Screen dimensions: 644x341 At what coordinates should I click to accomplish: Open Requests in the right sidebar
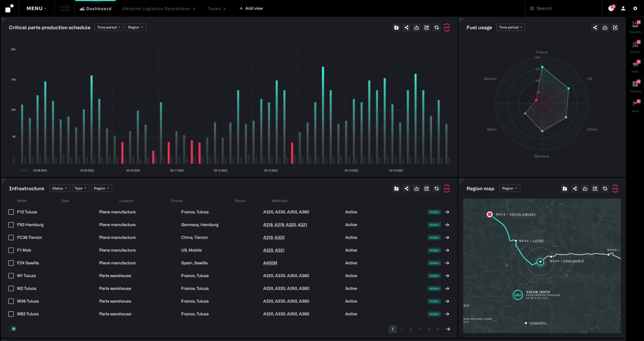(x=635, y=27)
